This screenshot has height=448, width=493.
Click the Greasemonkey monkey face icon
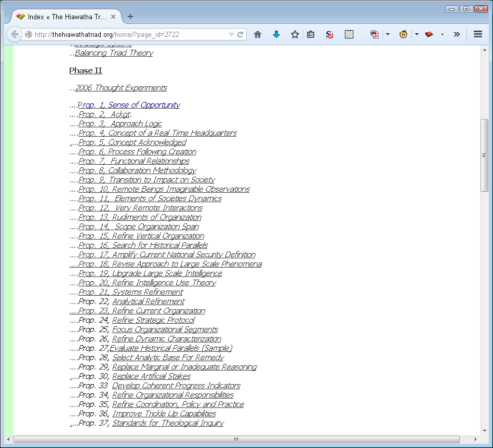tap(404, 34)
